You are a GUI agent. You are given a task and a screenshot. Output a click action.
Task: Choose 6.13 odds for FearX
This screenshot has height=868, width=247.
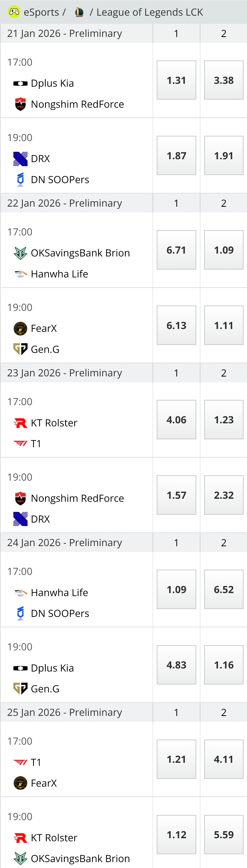tap(176, 326)
